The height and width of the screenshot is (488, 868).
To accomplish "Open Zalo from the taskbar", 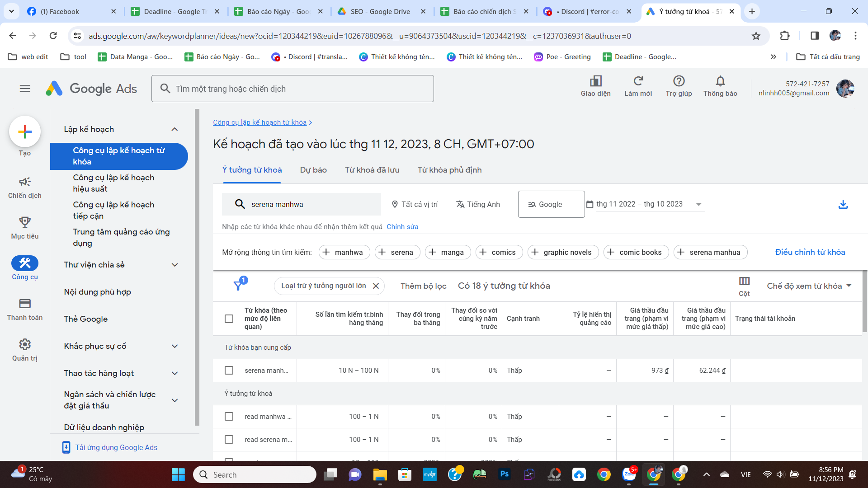I will point(629,474).
